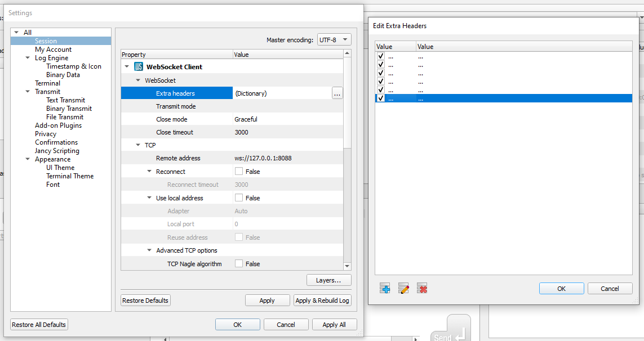Collapse the WebSocket Client property group
Viewport: 644px width, 341px height.
[x=127, y=66]
